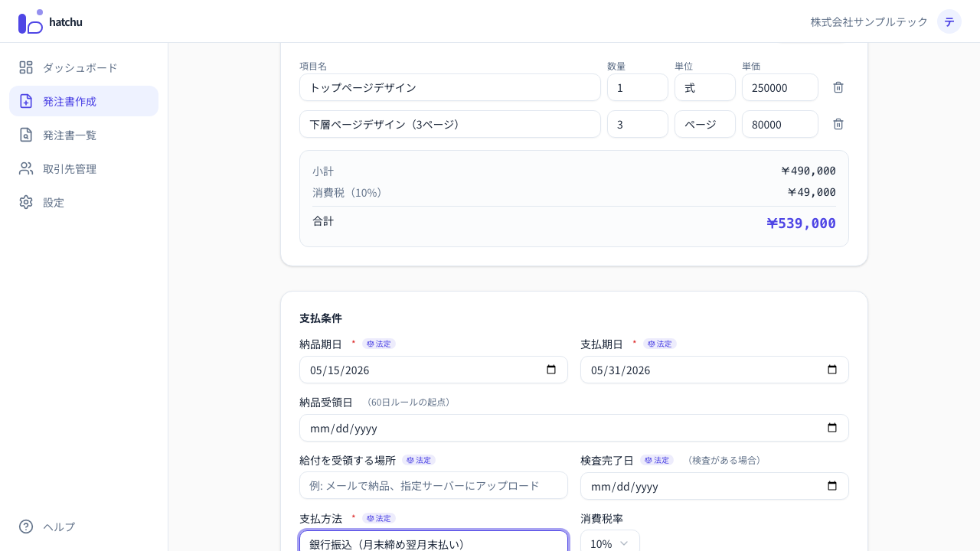Click the （60日ルールの起点） note
The height and width of the screenshot is (551, 980).
pos(408,402)
